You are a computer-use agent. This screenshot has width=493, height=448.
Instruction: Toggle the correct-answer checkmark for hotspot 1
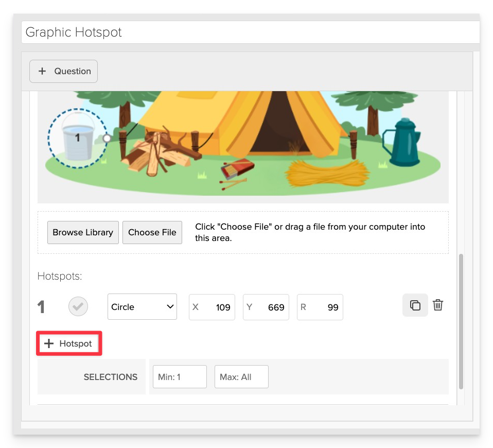pyautogui.click(x=78, y=306)
